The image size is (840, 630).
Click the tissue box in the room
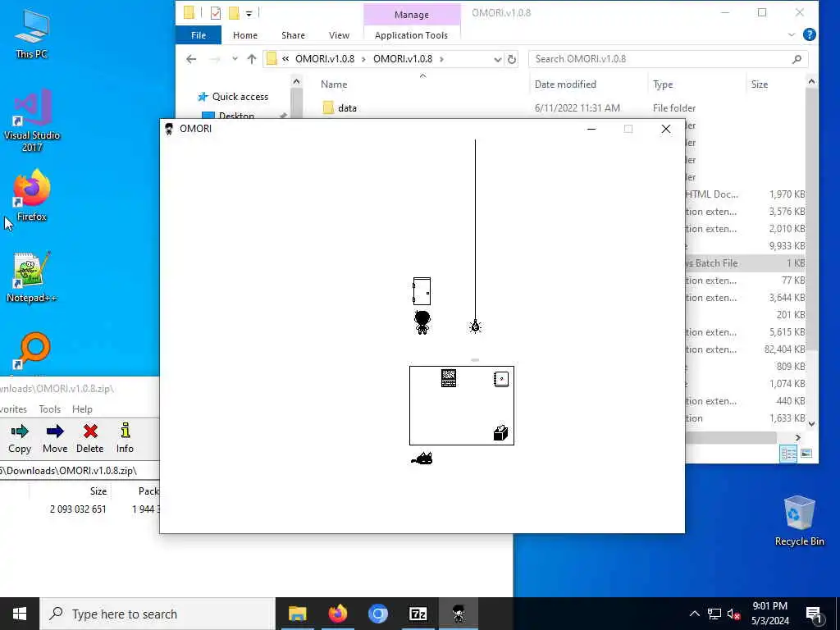tap(500, 433)
